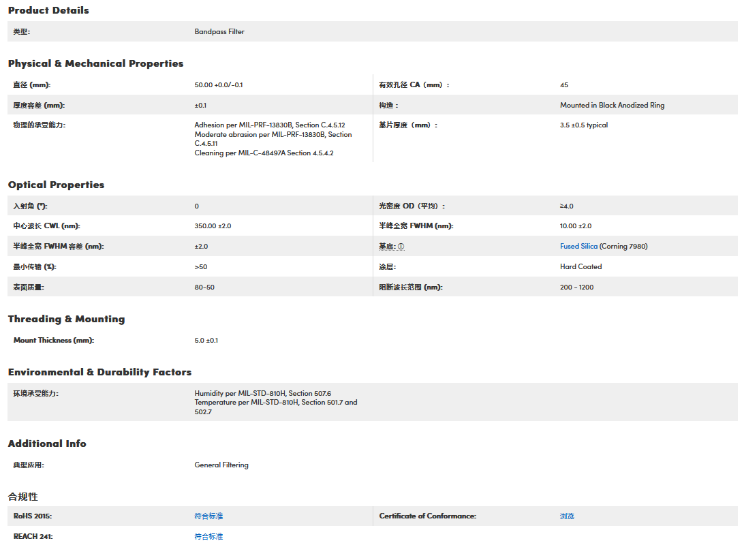
Task: Click the Threading & Mounting heading
Action: [x=66, y=319]
